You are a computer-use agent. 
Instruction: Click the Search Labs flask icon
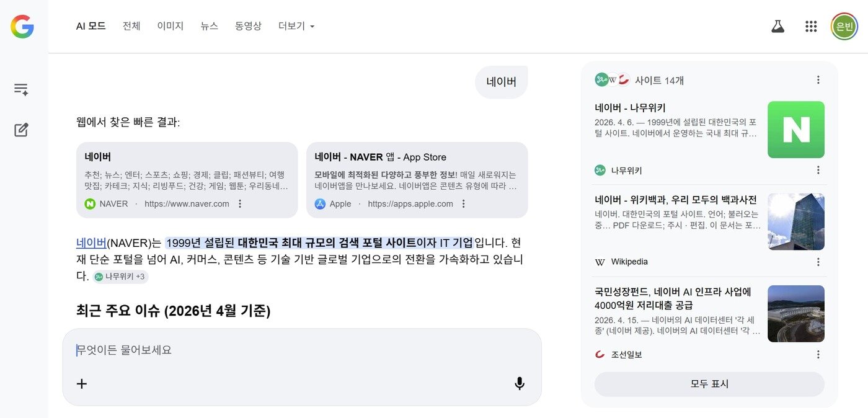pyautogui.click(x=777, y=26)
